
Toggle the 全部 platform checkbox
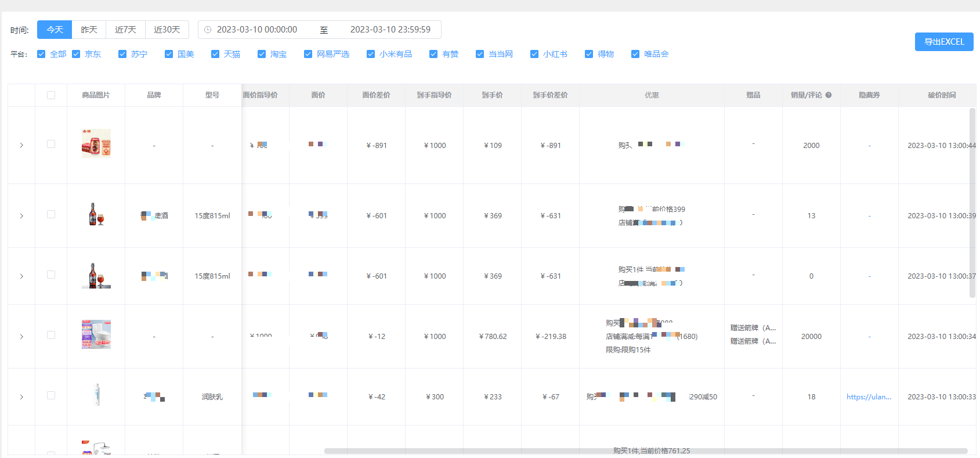point(41,54)
